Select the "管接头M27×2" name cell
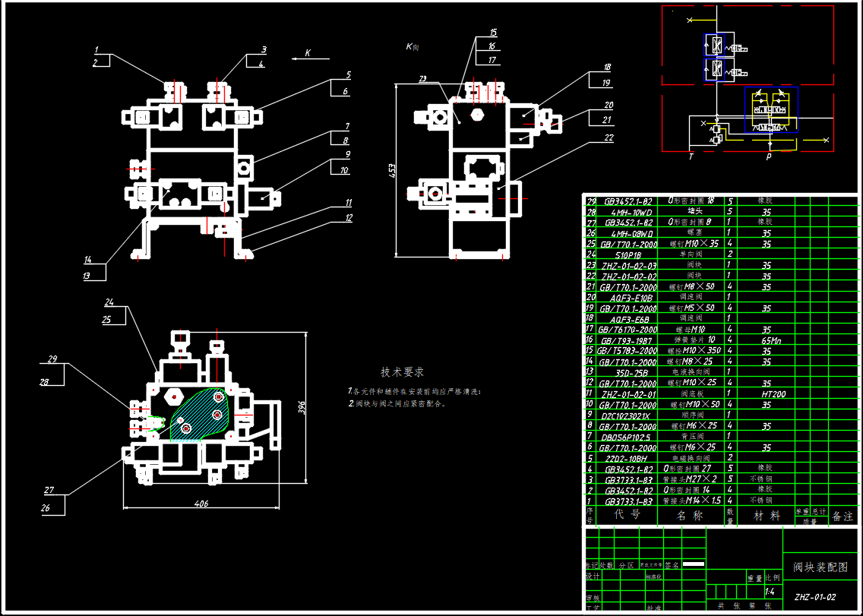Screen dimensions: 863x616 point(691,480)
